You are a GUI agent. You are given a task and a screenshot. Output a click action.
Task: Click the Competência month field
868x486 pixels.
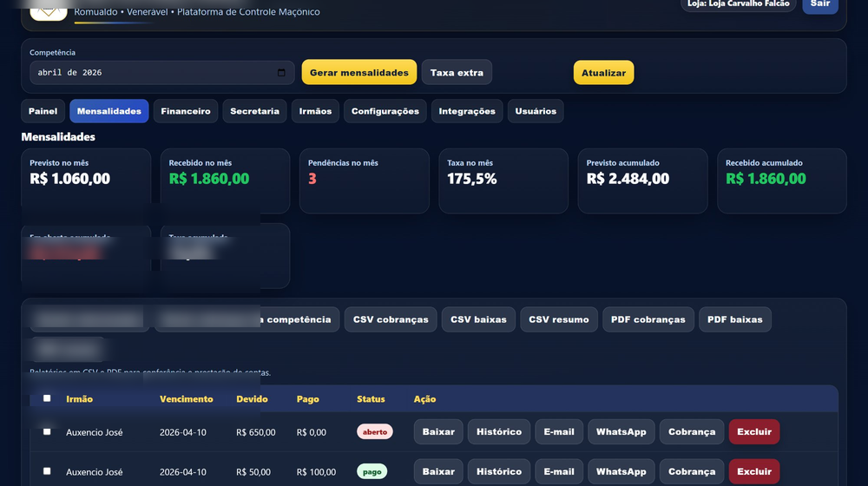(x=161, y=73)
